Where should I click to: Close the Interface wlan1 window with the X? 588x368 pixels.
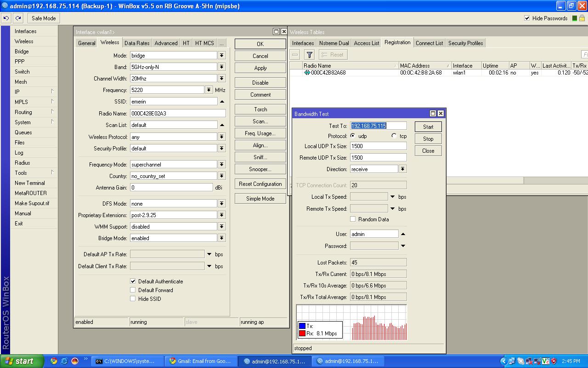pyautogui.click(x=284, y=32)
